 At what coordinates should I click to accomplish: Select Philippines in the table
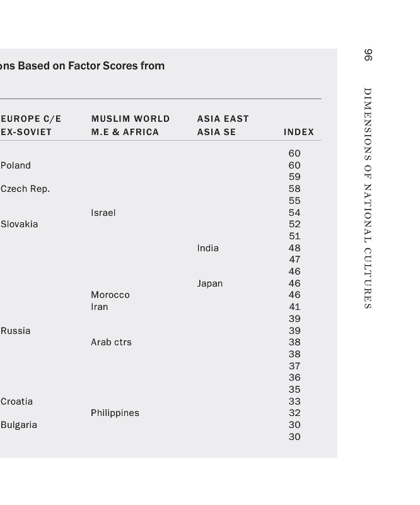[x=115, y=413]
